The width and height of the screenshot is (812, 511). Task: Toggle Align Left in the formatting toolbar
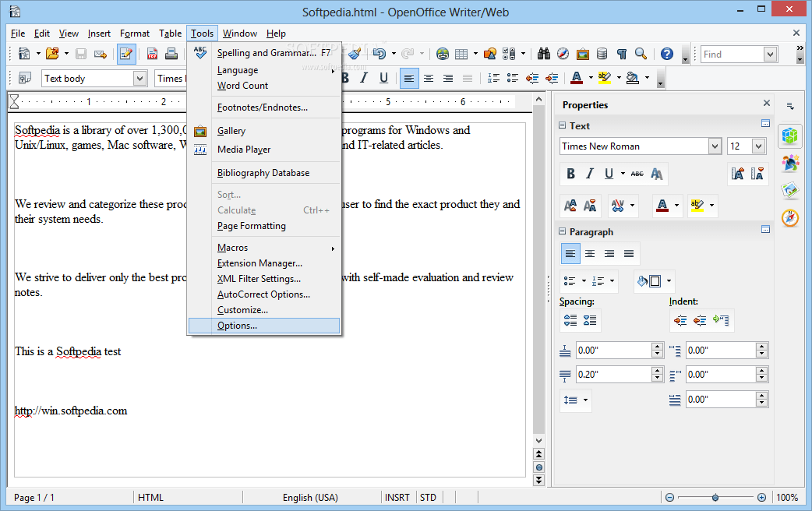tap(409, 78)
